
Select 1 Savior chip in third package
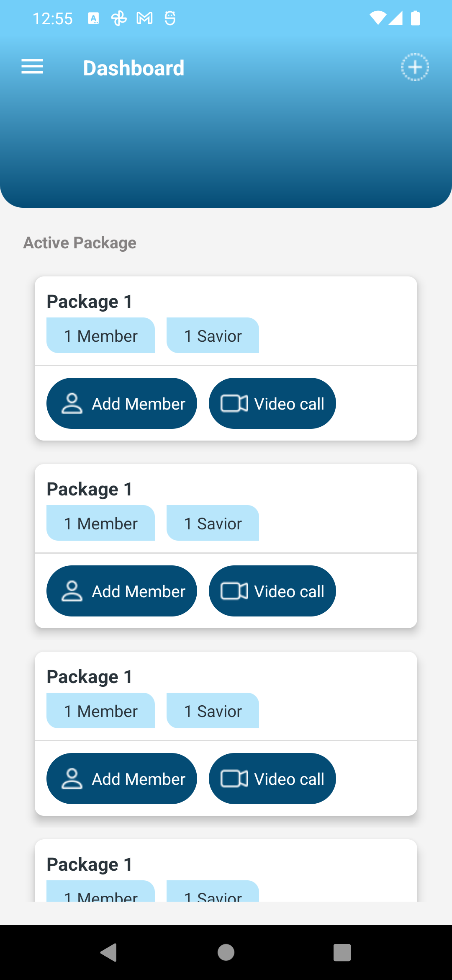[213, 711]
